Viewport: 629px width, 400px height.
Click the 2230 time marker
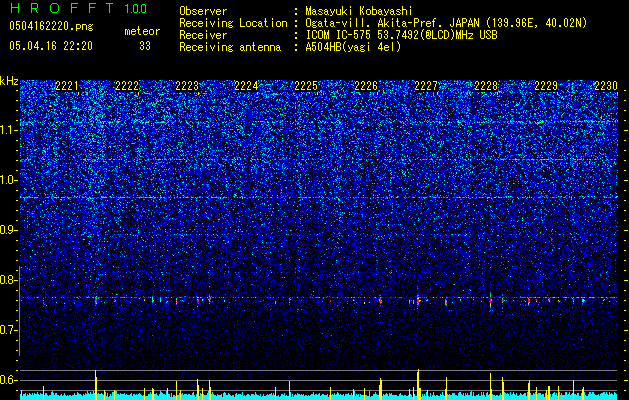tap(606, 86)
